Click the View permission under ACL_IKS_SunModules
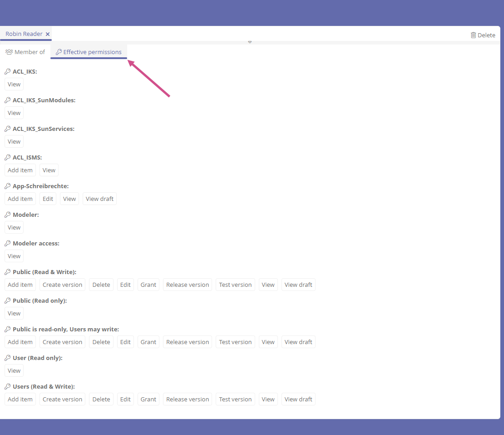504x435 pixels. [x=14, y=113]
